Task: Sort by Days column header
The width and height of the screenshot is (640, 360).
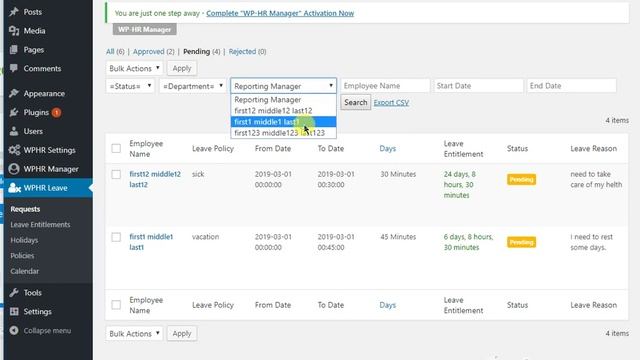Action: coord(387,149)
